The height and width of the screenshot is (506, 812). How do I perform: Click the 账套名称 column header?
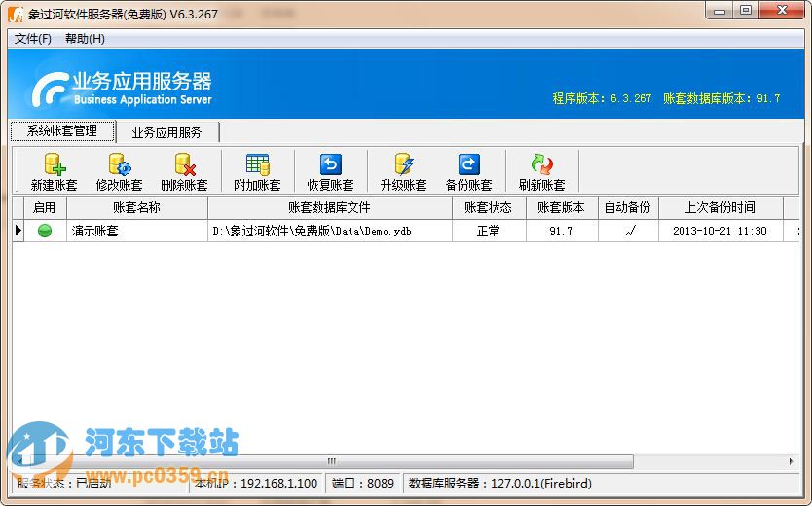(x=136, y=208)
